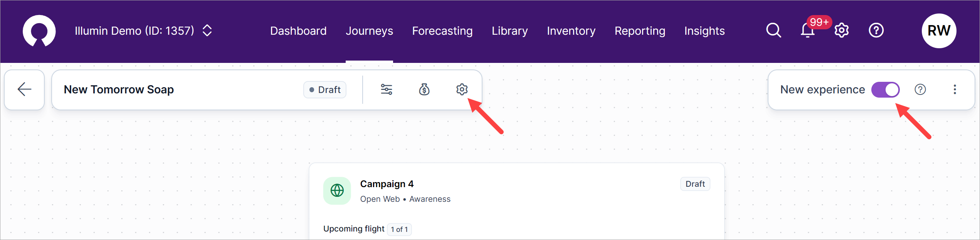Open notifications bell with 99+ badge
The height and width of the screenshot is (240, 980).
point(808,30)
